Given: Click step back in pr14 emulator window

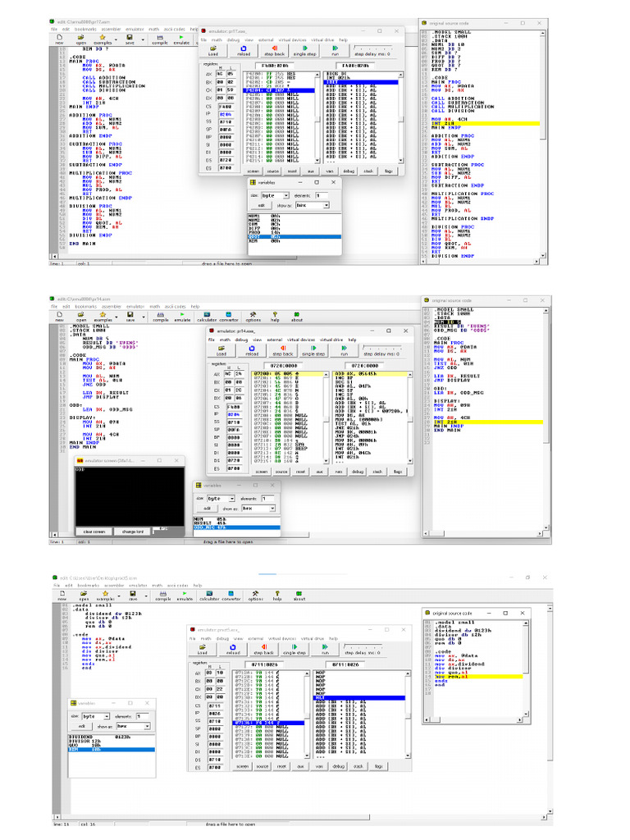Looking at the screenshot, I should [283, 351].
